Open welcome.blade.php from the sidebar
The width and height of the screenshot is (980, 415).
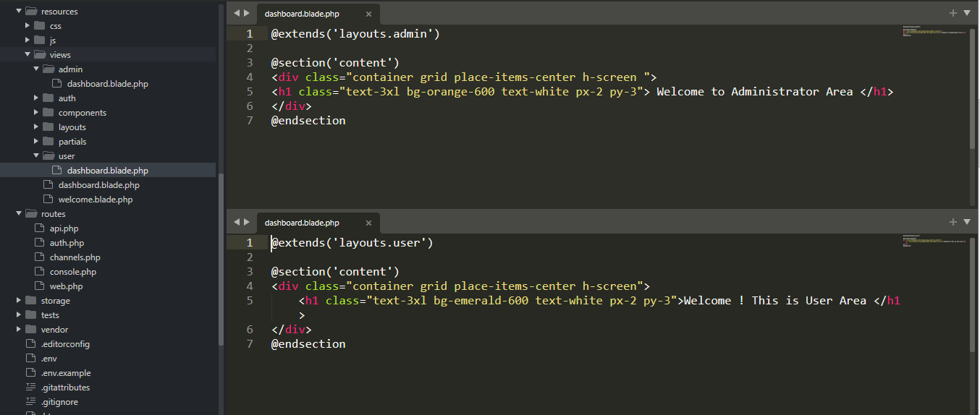[95, 200]
